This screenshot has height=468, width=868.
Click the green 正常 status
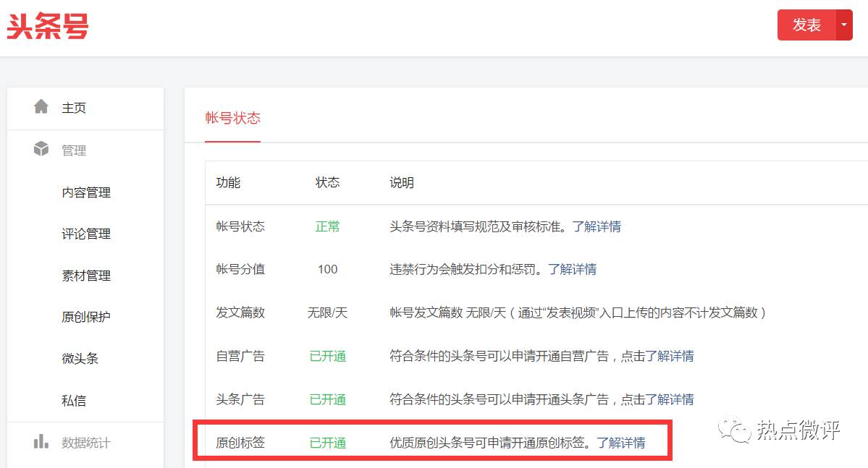coord(328,226)
